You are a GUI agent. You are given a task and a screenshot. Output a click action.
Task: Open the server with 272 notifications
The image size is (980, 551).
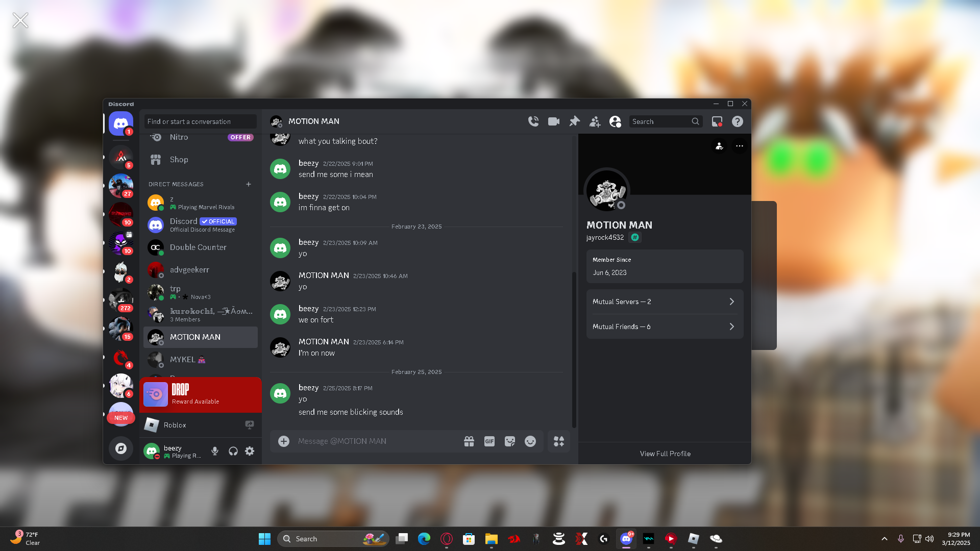click(121, 300)
